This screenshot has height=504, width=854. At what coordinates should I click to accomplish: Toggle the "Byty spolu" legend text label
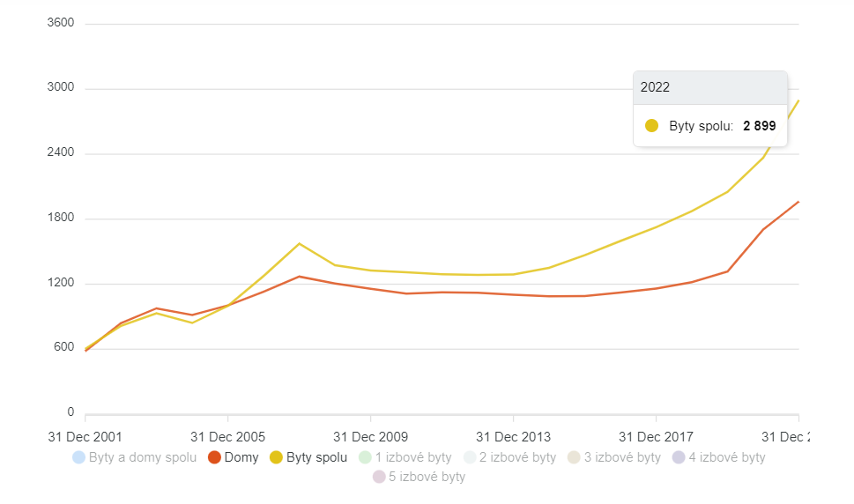tap(316, 457)
